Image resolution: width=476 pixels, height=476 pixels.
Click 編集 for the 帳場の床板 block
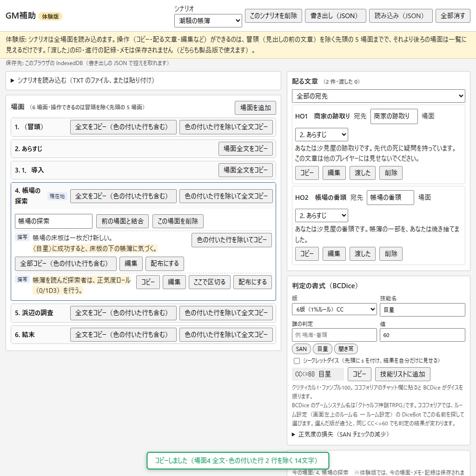[x=131, y=264]
